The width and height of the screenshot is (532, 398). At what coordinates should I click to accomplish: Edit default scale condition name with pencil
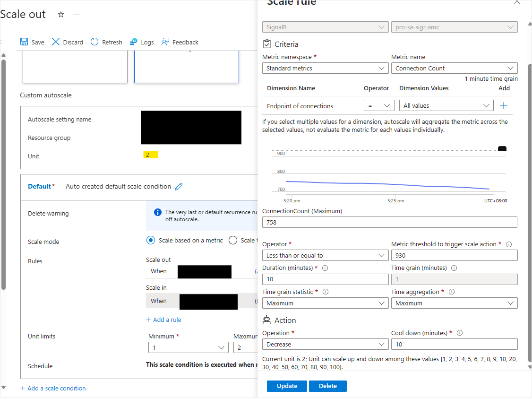(x=179, y=186)
